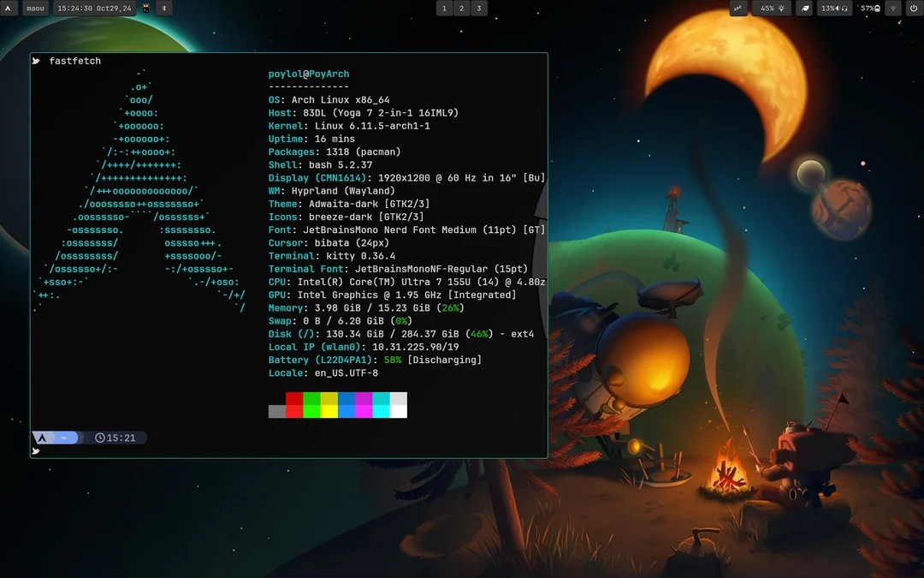Click the Disk (/): 130.34 GiB line
Viewport: 924px width, 578px height.
tap(400, 333)
